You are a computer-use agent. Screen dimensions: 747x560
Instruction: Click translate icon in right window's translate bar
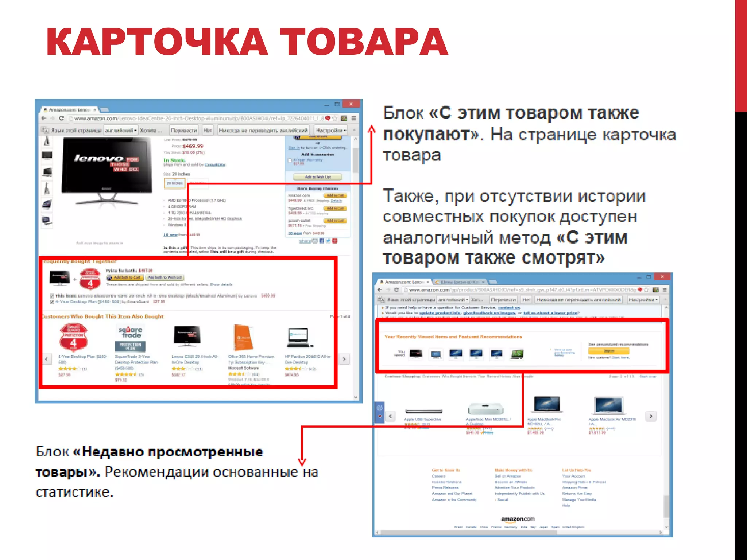tap(381, 300)
